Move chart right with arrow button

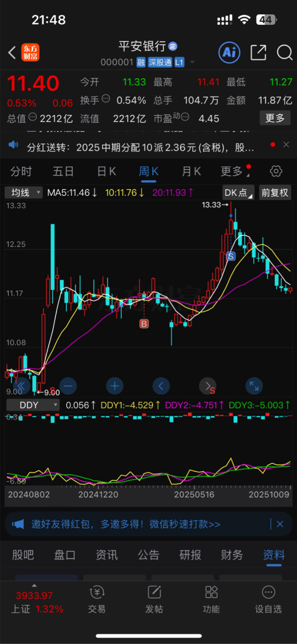[x=208, y=386]
